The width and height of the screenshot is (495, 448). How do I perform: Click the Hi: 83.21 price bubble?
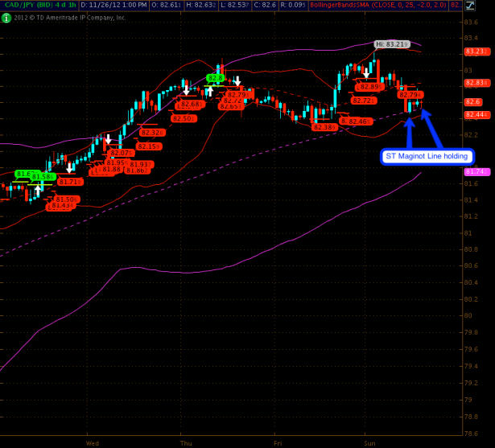coord(393,43)
